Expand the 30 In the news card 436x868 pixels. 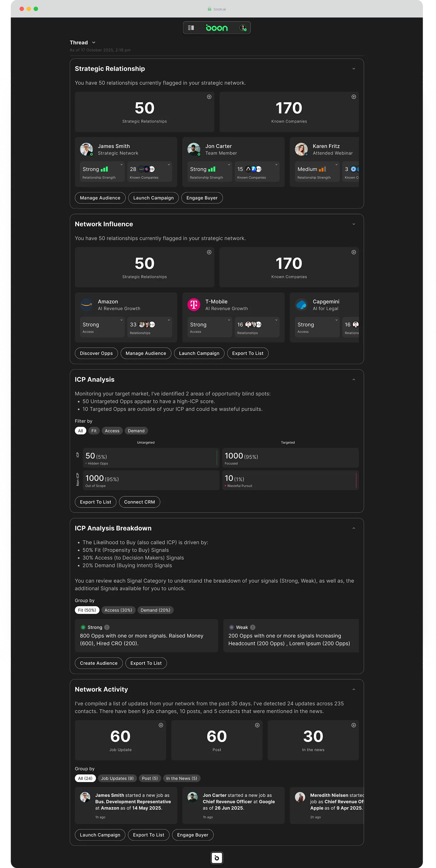point(353,725)
